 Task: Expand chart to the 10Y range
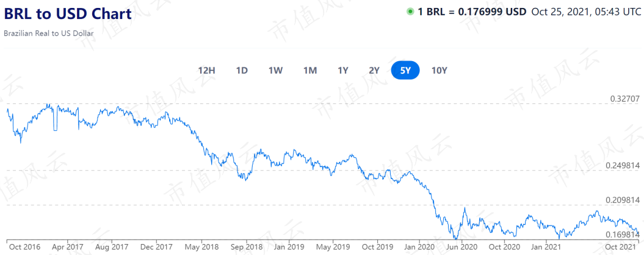point(439,70)
